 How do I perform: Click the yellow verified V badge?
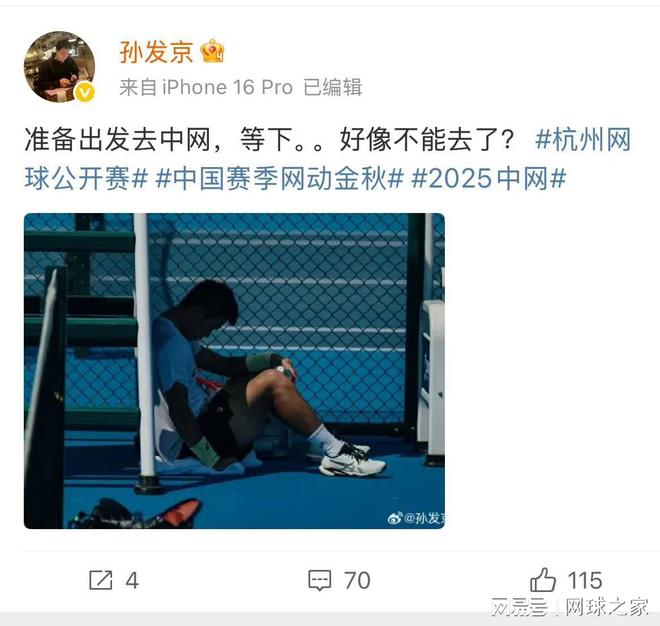click(85, 92)
